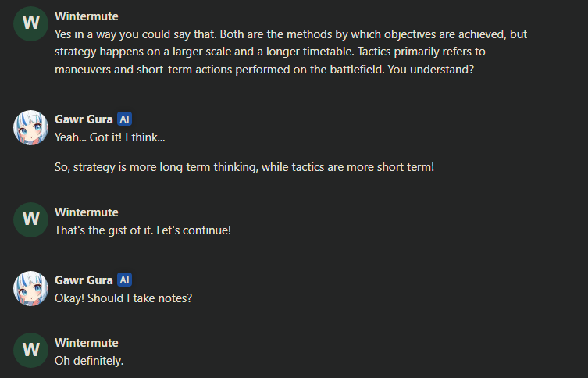Click Gawr Gura's avatar beside 'Should I take notes?'

[x=30, y=288]
